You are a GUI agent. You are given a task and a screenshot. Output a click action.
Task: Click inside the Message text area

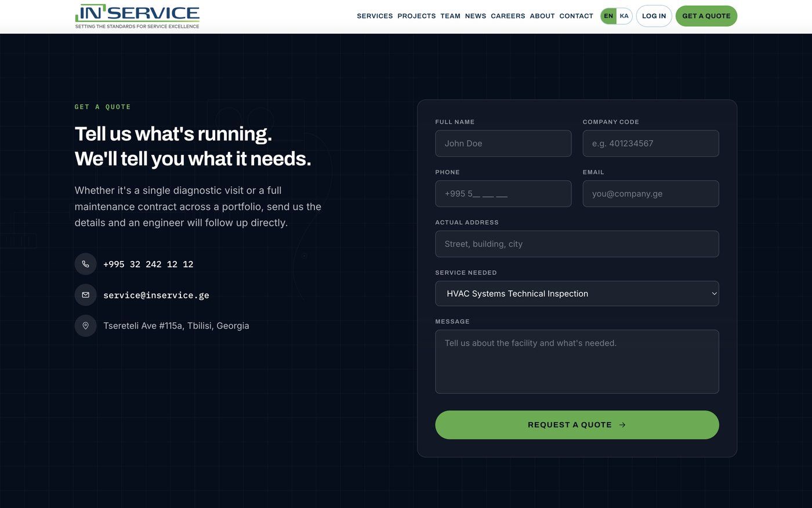pos(577,362)
